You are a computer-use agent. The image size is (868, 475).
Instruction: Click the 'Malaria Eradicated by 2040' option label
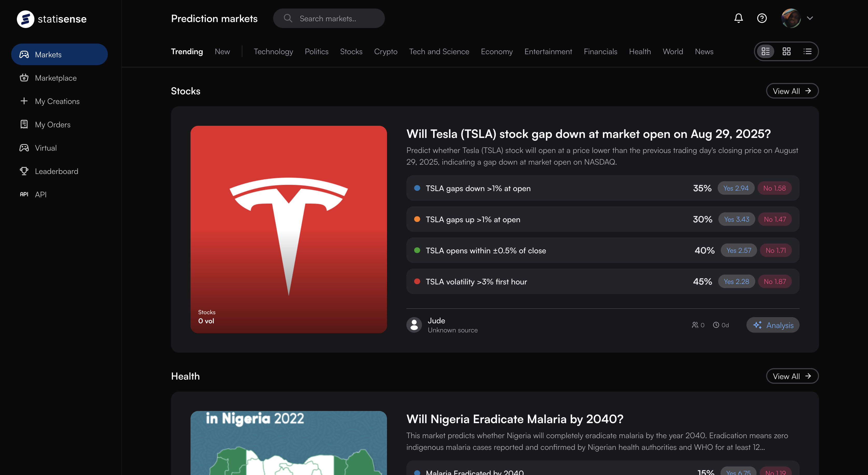475,472
